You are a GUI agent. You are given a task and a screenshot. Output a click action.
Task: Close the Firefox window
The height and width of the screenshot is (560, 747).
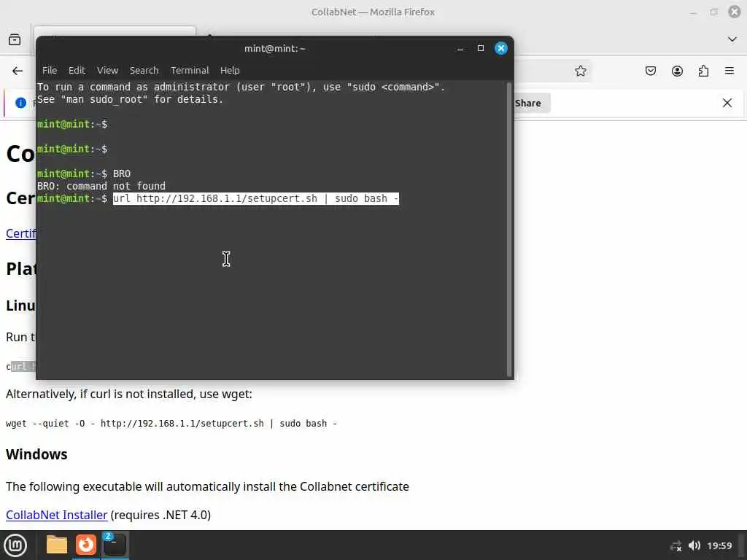735,12
